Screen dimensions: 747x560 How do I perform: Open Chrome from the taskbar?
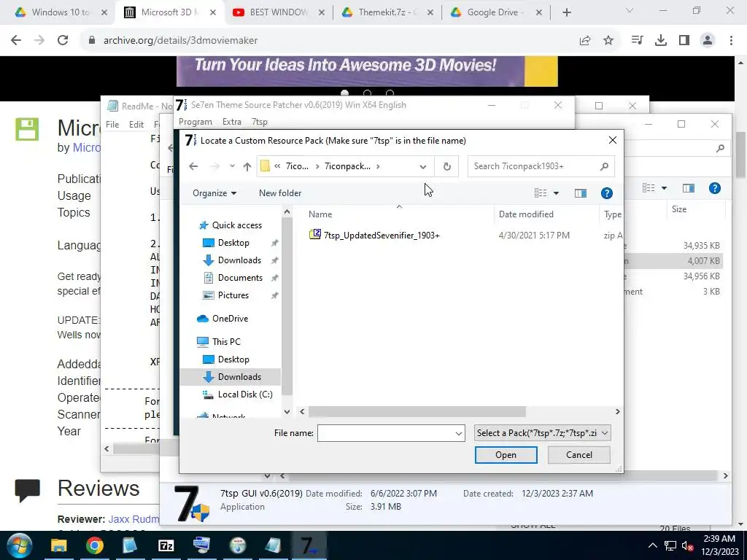[x=94, y=545]
